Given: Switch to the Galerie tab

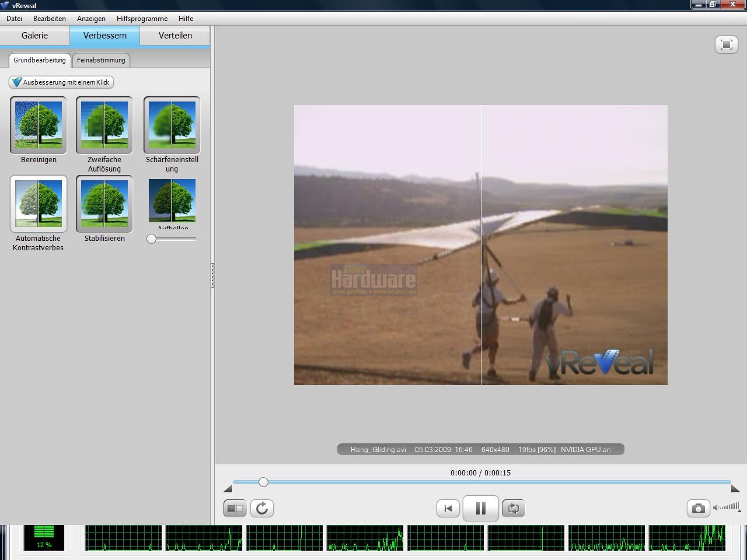Looking at the screenshot, I should click(34, 36).
